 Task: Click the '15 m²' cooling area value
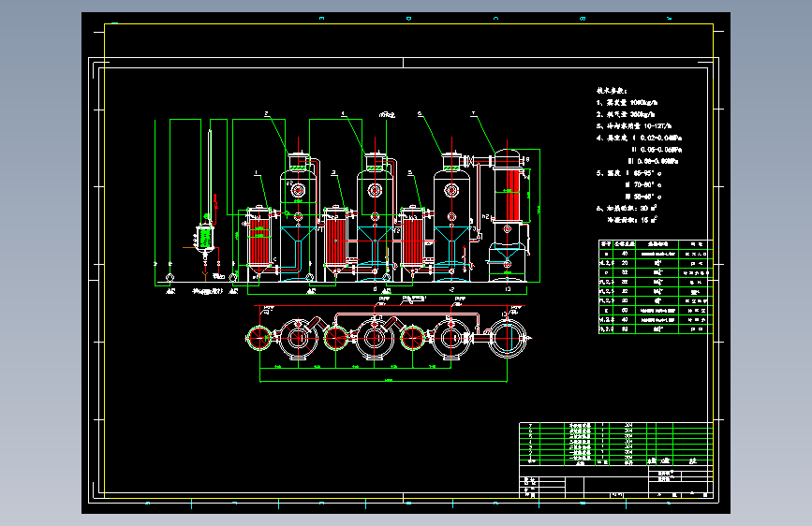tap(649, 220)
